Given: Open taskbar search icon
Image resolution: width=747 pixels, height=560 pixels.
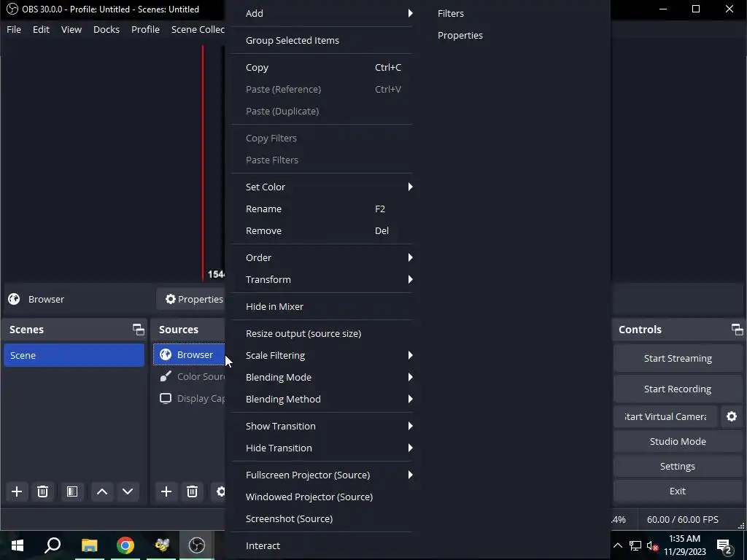Looking at the screenshot, I should point(53,545).
